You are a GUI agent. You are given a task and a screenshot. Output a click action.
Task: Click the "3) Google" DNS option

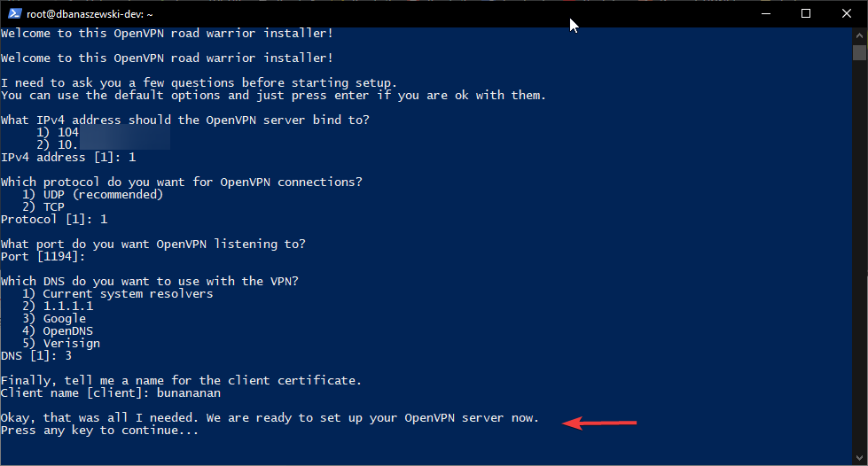tap(54, 318)
